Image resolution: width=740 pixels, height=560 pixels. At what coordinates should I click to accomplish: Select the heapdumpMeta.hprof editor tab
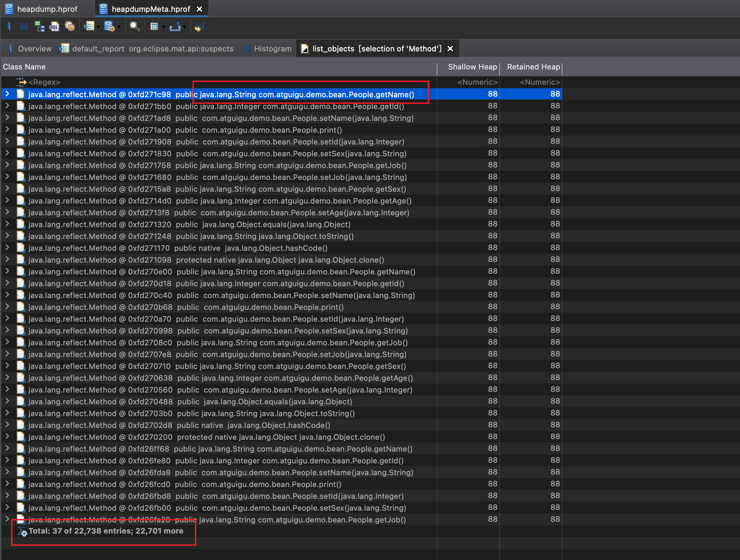point(151,9)
